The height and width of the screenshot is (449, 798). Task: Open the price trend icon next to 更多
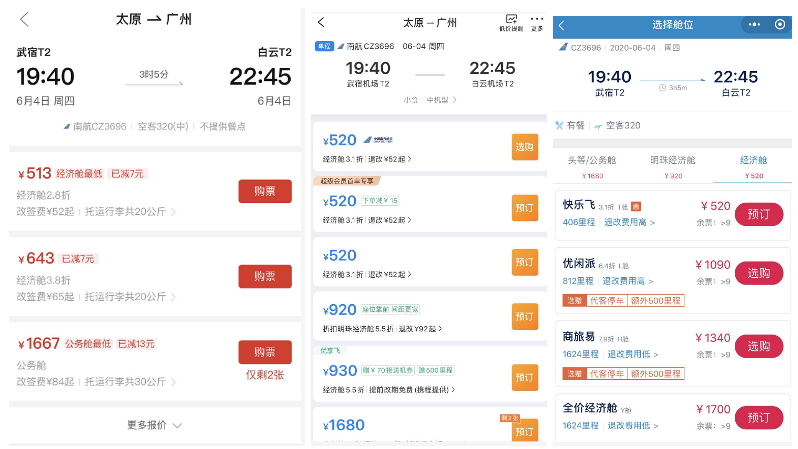tap(511, 22)
